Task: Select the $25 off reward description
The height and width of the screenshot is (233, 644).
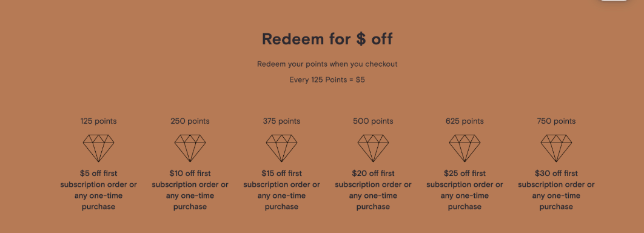Action: click(x=465, y=190)
